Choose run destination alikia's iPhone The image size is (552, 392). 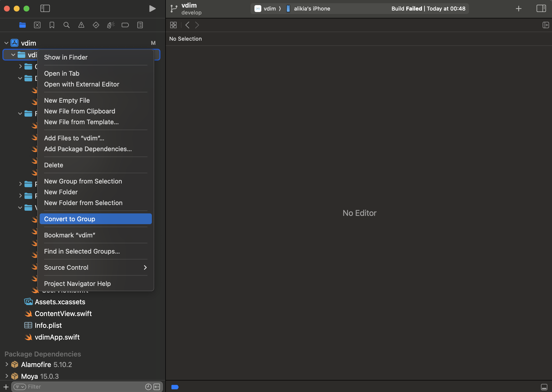coord(308,9)
